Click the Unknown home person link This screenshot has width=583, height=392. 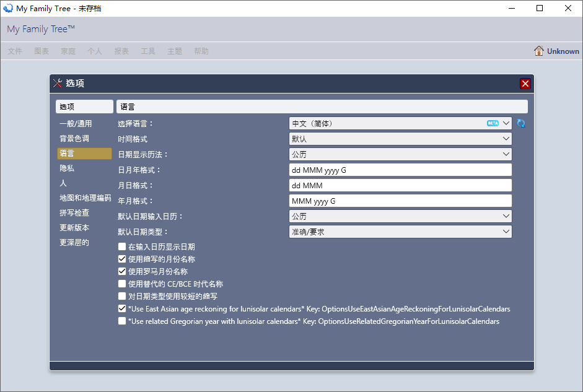(563, 51)
